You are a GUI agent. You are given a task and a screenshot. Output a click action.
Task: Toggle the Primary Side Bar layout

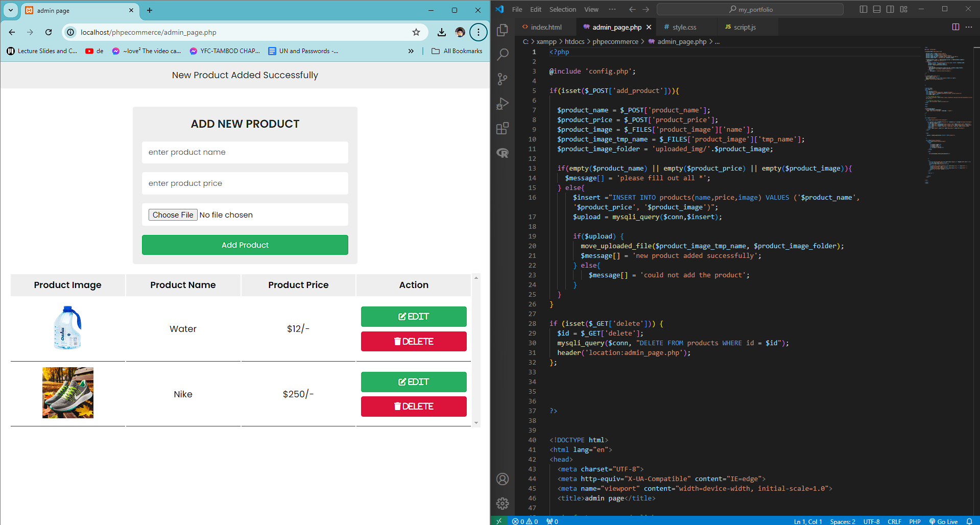(x=864, y=9)
